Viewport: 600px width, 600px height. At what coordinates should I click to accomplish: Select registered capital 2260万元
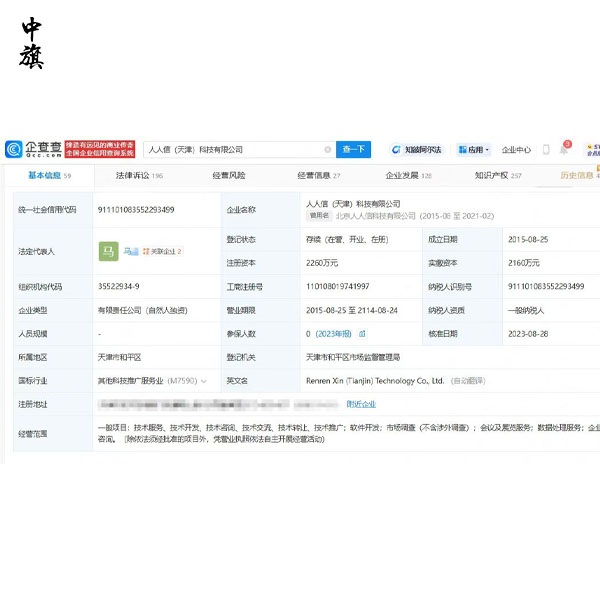click(322, 263)
